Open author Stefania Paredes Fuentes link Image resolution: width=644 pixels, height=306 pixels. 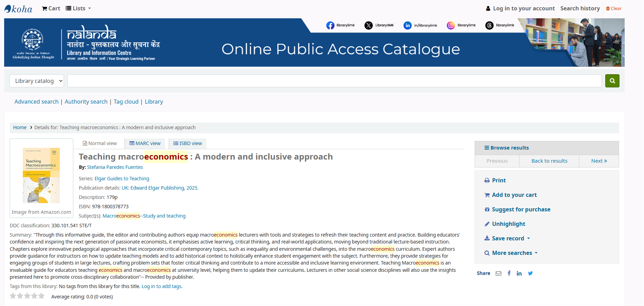pos(115,168)
